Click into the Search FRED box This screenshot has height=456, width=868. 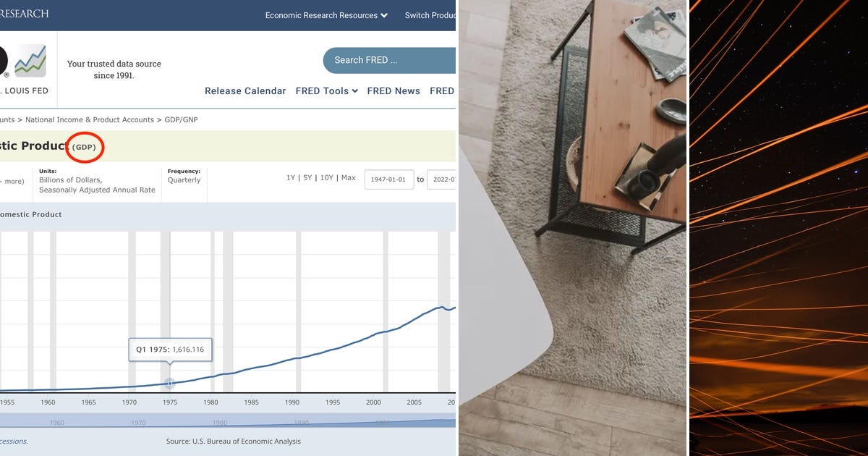tap(389, 60)
